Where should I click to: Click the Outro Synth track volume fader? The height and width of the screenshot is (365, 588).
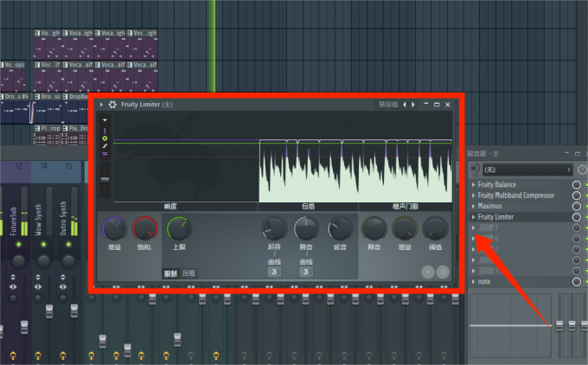point(74,311)
